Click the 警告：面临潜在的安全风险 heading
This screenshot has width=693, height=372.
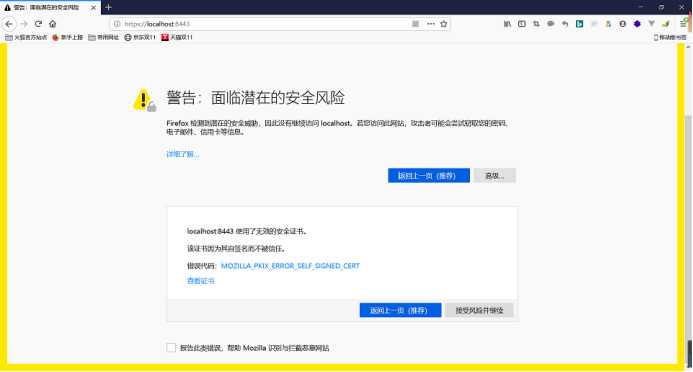[x=255, y=98]
